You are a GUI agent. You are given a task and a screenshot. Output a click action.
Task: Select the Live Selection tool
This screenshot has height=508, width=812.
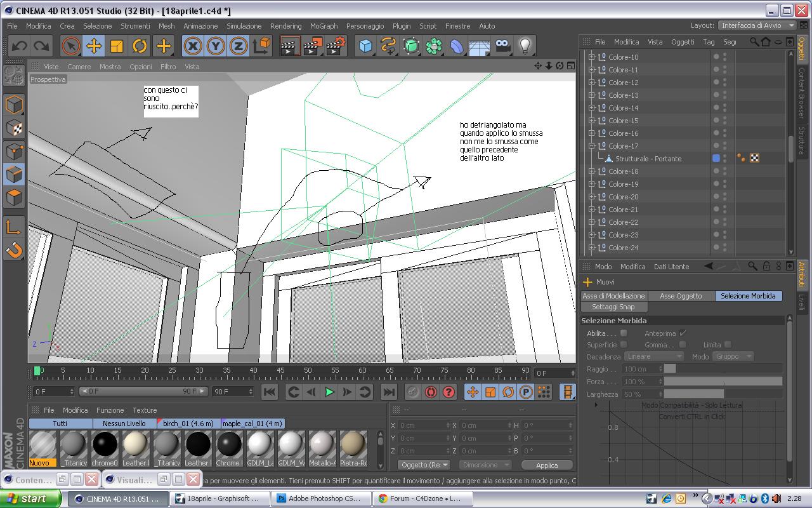coord(71,46)
